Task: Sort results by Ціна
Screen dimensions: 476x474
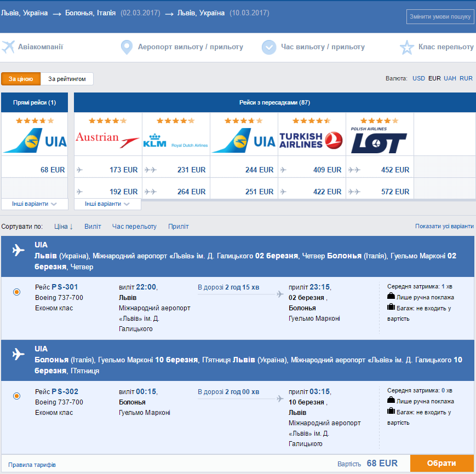Action: click(64, 227)
